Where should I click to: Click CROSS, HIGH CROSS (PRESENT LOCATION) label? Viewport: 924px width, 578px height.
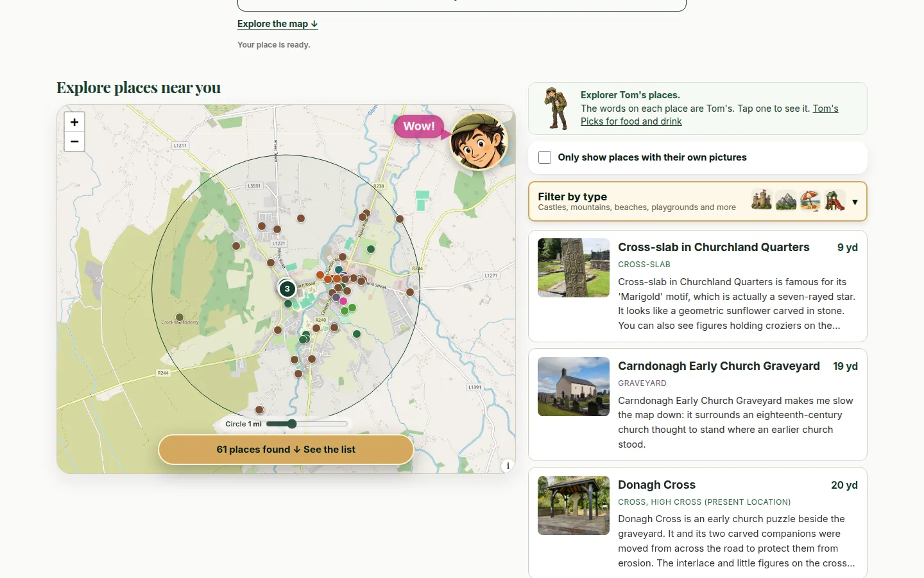pyautogui.click(x=705, y=502)
